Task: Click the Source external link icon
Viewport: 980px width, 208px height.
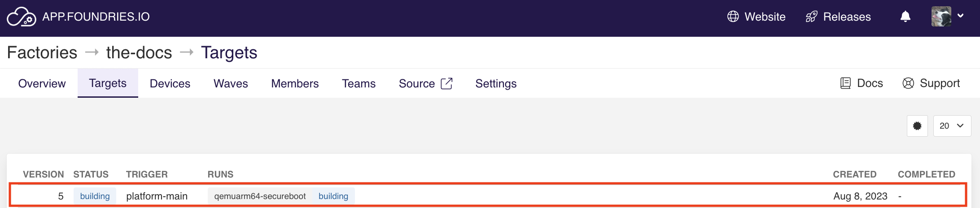Action: click(447, 83)
